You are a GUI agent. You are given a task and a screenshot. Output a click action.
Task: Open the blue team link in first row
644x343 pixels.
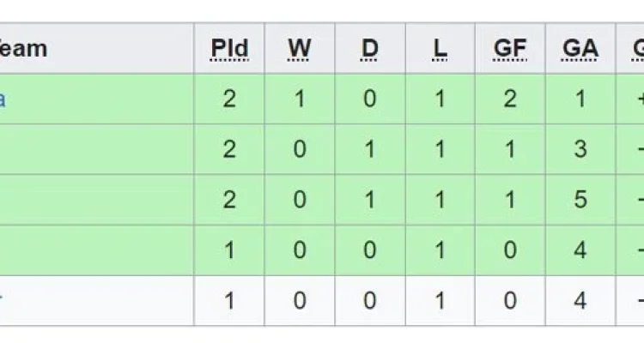[2, 99]
